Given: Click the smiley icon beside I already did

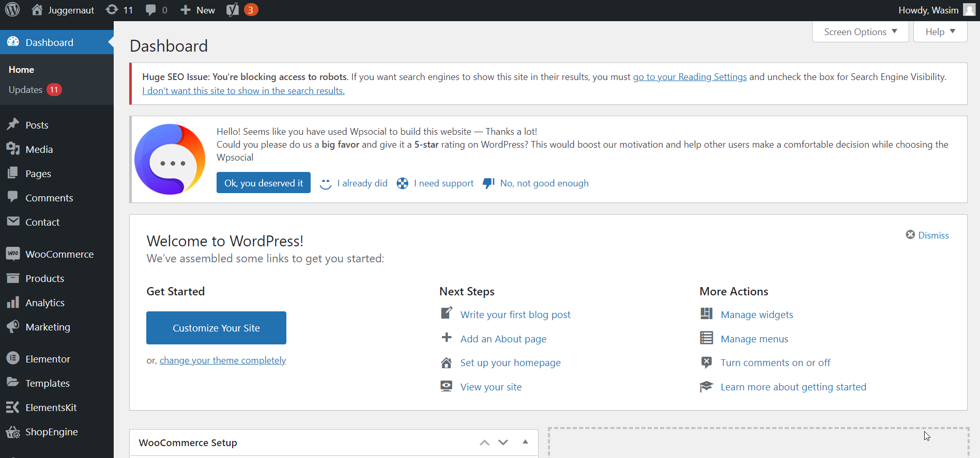Looking at the screenshot, I should tap(325, 184).
